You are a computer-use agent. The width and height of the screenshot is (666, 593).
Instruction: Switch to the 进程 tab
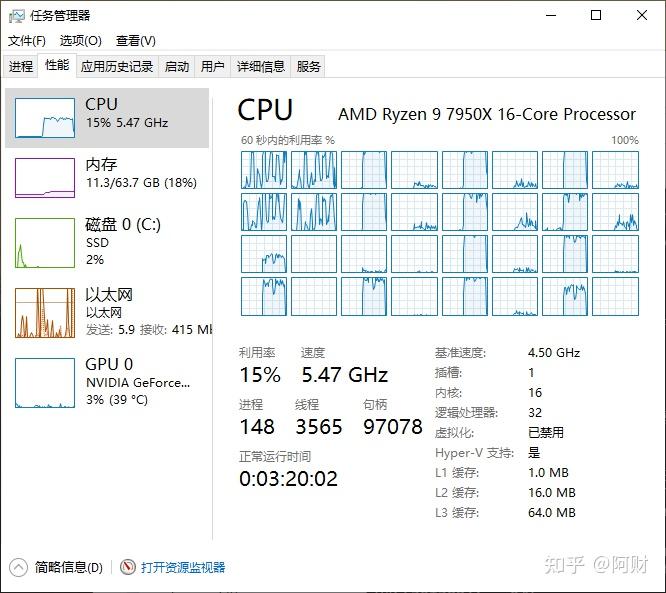pos(21,66)
